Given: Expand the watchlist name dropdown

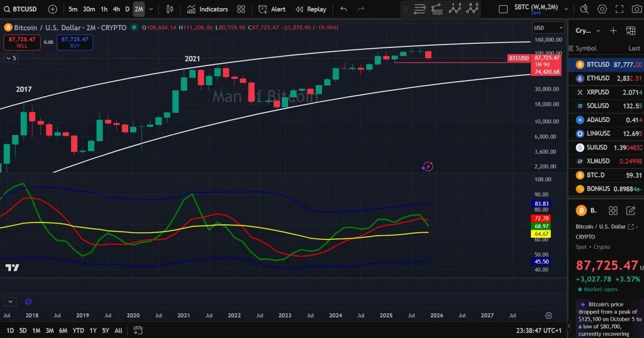Looking at the screenshot, I should (x=598, y=31).
